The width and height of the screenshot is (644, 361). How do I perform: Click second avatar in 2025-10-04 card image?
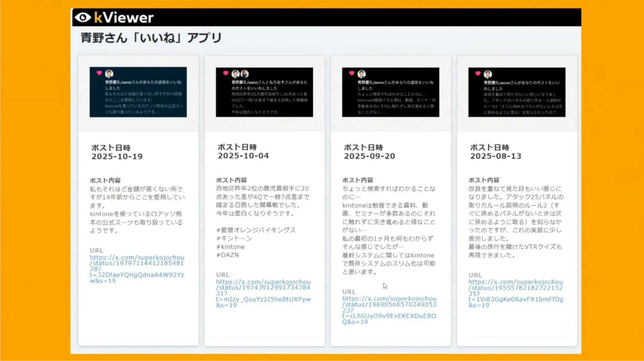click(x=245, y=74)
